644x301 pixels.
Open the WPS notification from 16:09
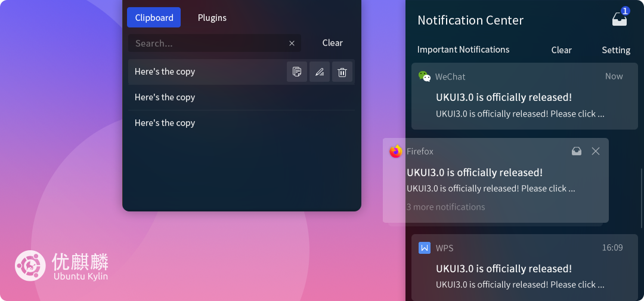(x=525, y=268)
